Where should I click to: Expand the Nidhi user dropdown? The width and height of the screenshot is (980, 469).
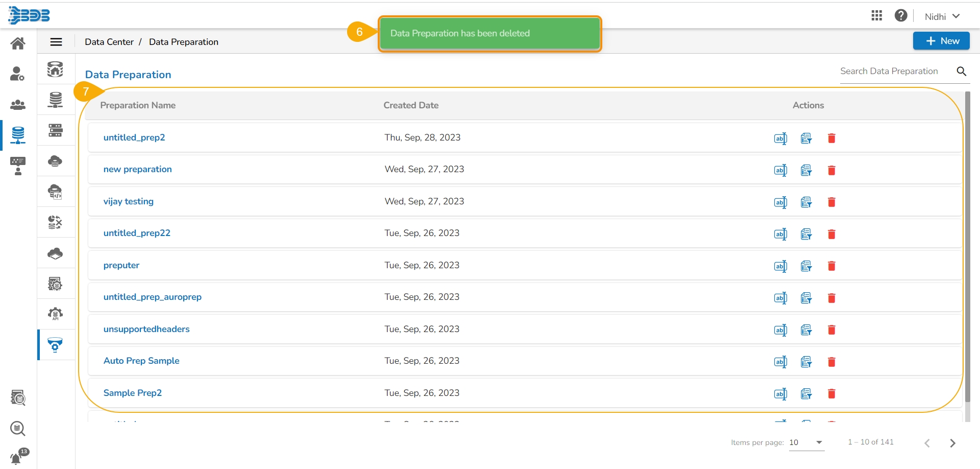click(942, 16)
